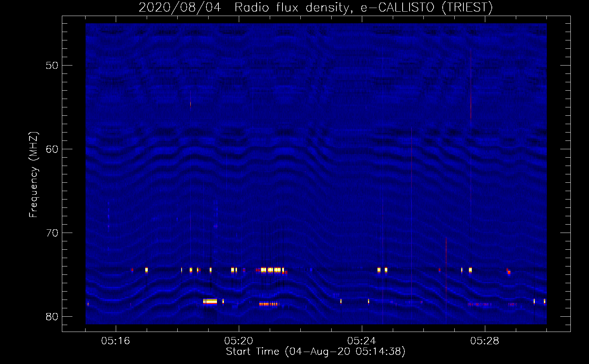Viewport: 589px width, 364px height.
Task: Click the Start Time axis caption
Action: (x=316, y=352)
